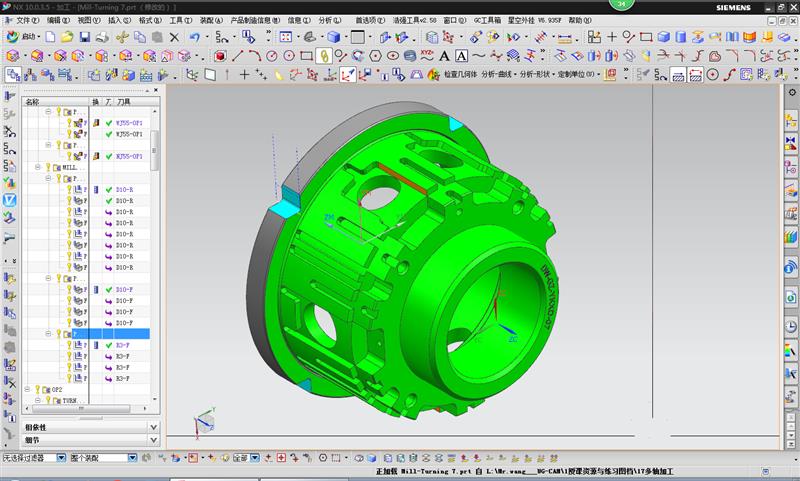The width and height of the screenshot is (800, 481).
Task: Open the 整个装配 scope dropdown
Action: pyautogui.click(x=132, y=458)
